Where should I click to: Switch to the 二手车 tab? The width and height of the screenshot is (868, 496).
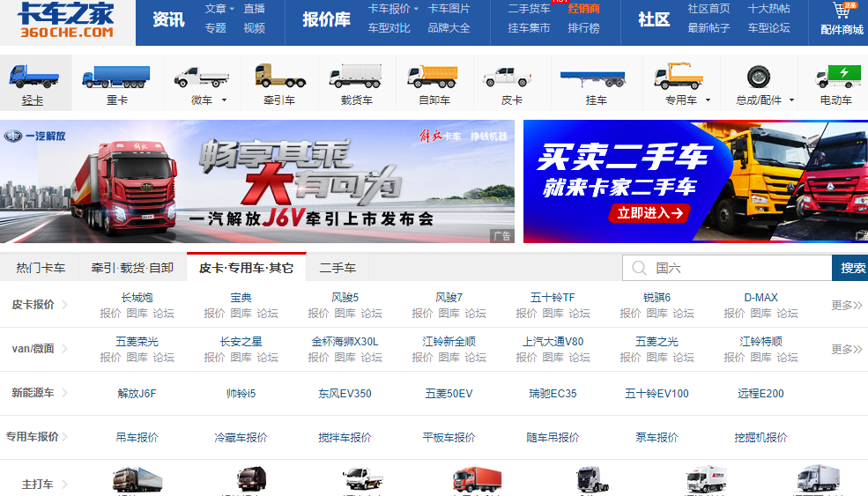(x=338, y=268)
